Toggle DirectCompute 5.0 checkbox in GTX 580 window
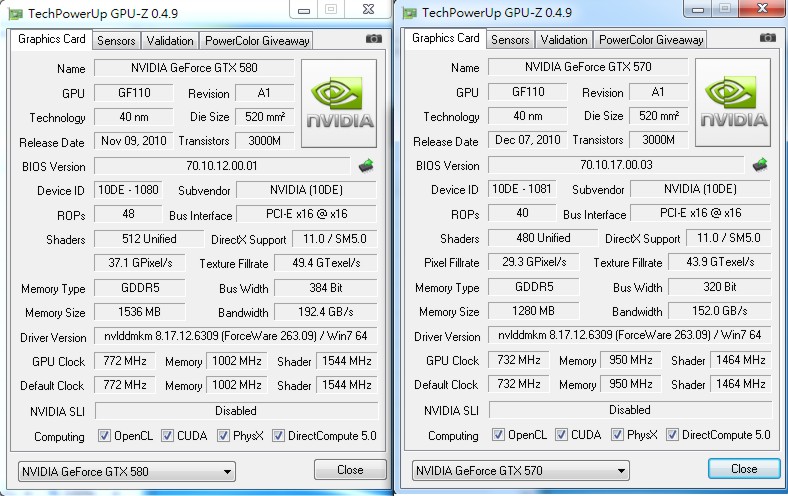This screenshot has height=496, width=788. pos(278,436)
